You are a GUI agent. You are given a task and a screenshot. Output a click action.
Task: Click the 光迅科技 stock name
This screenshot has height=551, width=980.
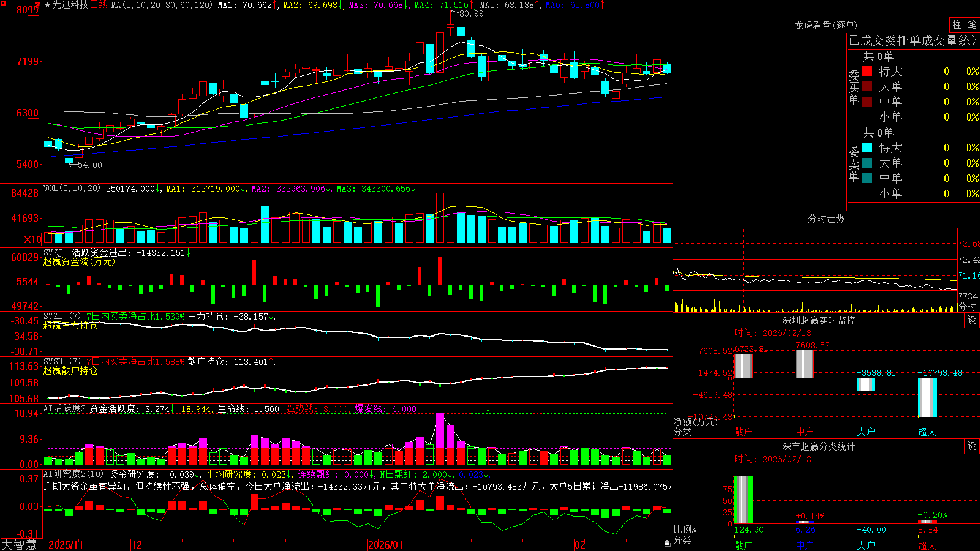(x=70, y=5)
